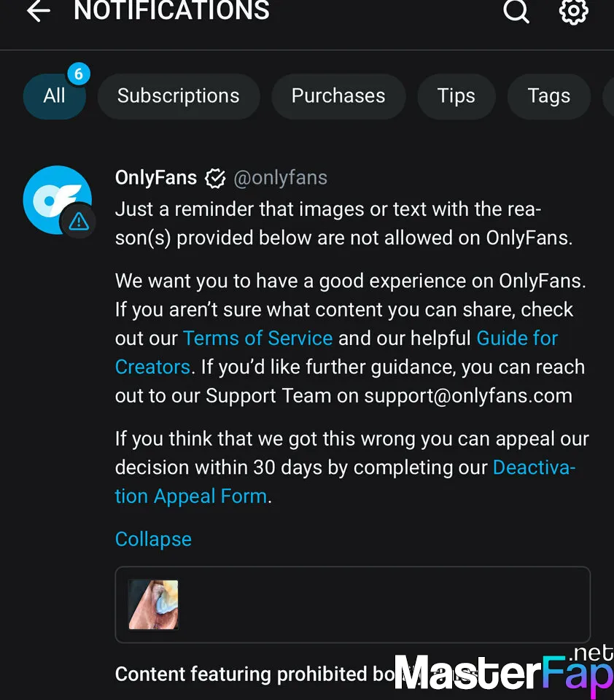This screenshot has height=700, width=614.
Task: Click the unread count badge showing 6
Action: [78, 74]
